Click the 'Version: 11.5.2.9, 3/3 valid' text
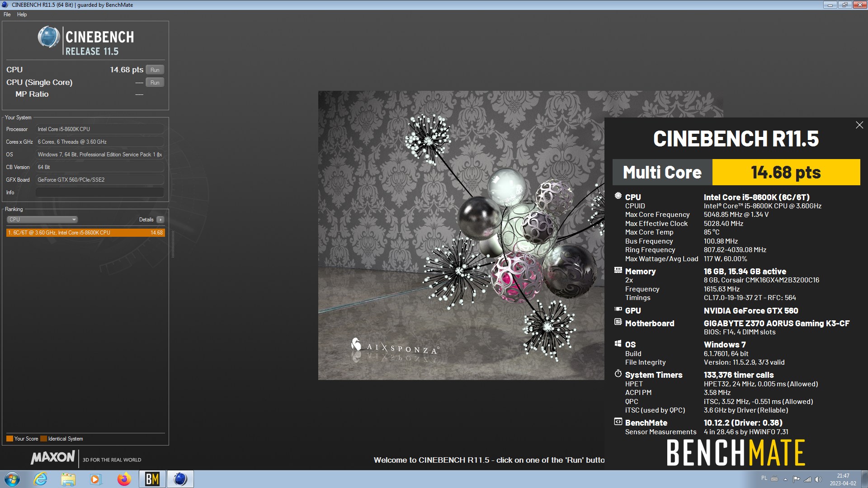The height and width of the screenshot is (488, 868). [744, 362]
